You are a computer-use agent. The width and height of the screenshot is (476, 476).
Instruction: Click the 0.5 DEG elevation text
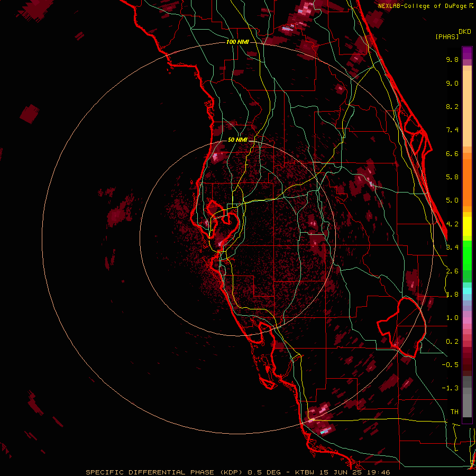pyautogui.click(x=263, y=472)
